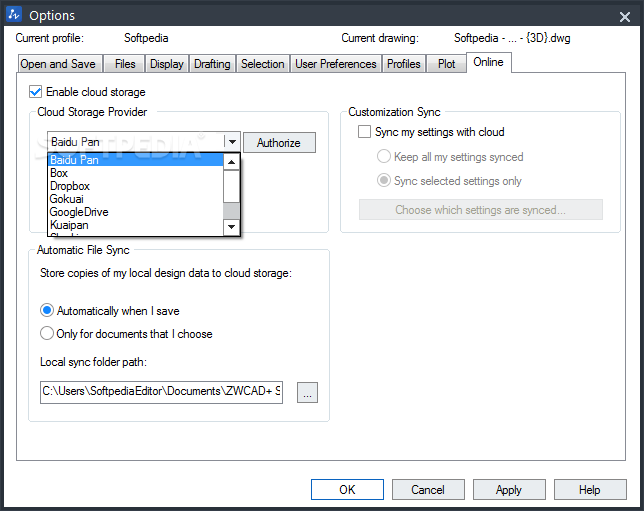Image resolution: width=644 pixels, height=511 pixels.
Task: Open the User Preferences tab
Action: (336, 64)
